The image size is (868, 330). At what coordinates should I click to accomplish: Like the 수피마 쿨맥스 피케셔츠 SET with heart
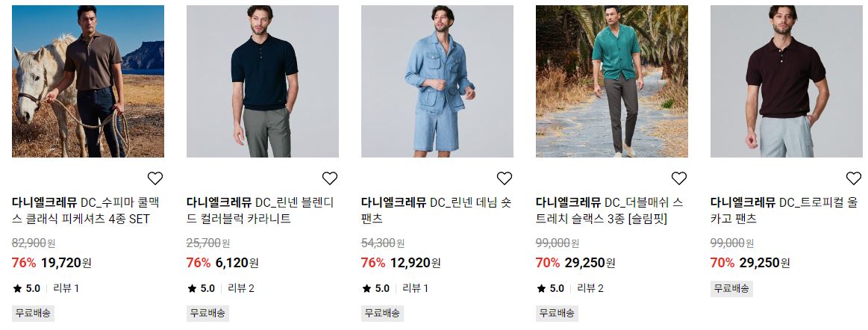(x=155, y=178)
